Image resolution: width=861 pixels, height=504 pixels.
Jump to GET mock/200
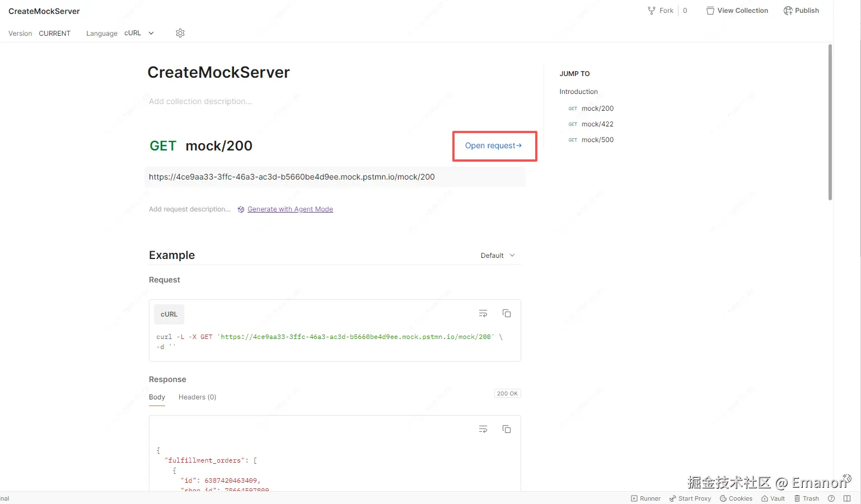point(591,109)
